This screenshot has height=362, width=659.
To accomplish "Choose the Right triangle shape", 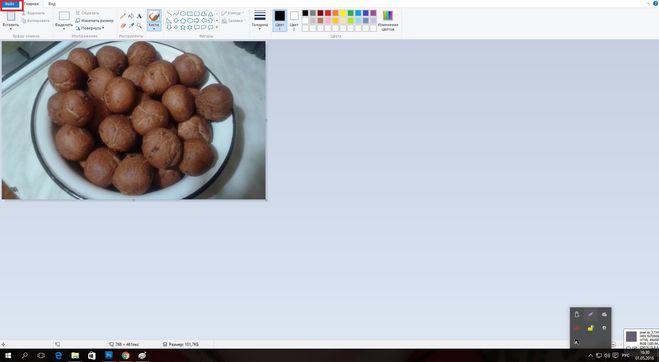I will (169, 21).
